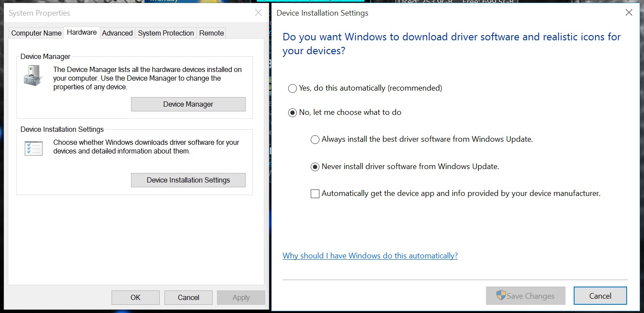Click the System Properties title text
644x313 pixels.
39,13
